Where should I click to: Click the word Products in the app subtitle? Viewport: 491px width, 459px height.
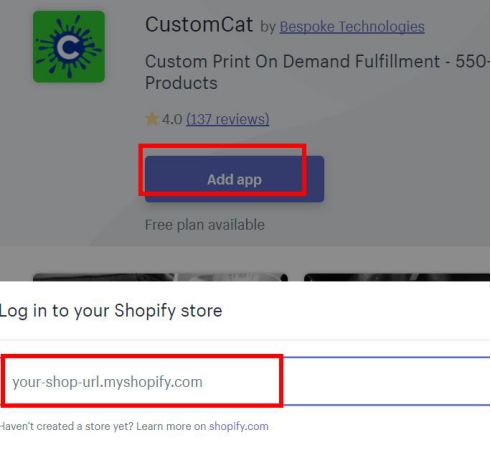181,83
